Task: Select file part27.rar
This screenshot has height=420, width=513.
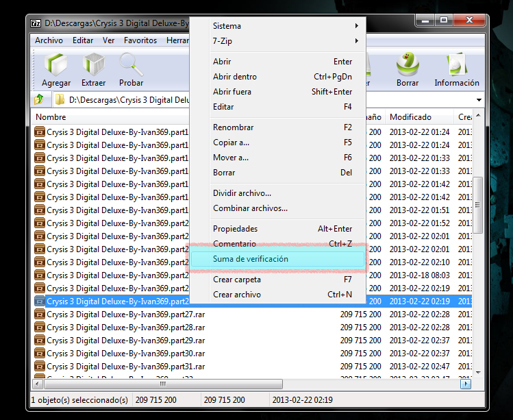Action: [x=126, y=314]
